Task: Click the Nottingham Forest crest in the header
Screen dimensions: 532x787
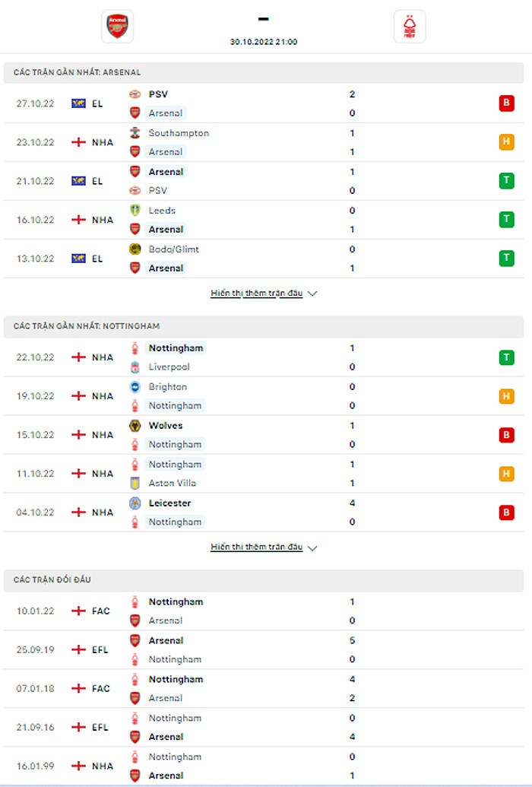Action: (410, 26)
